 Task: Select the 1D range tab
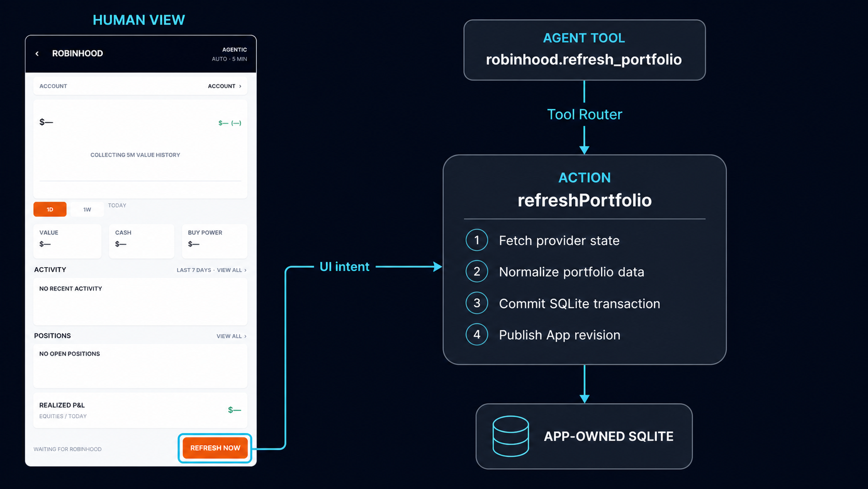[50, 209]
